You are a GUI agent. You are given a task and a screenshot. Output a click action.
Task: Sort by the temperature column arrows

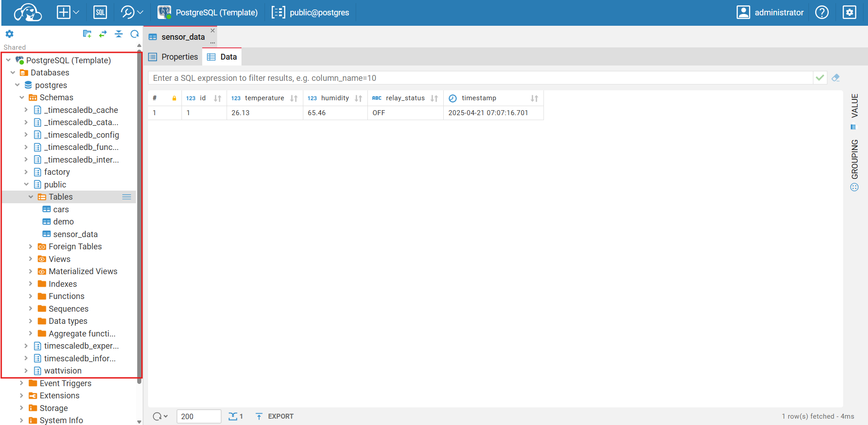[x=294, y=98]
